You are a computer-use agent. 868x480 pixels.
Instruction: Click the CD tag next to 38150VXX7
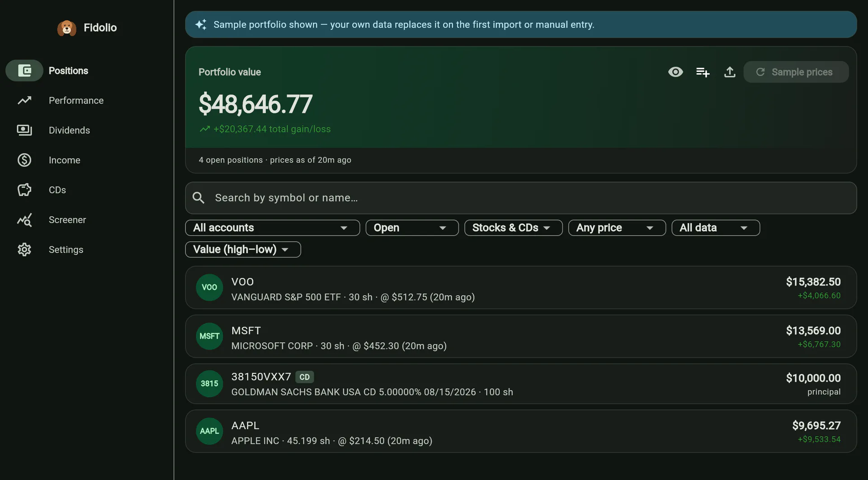305,377
